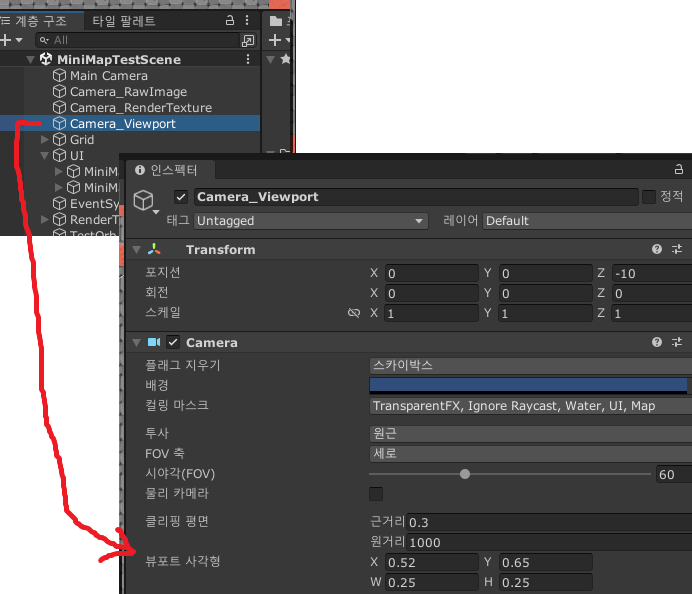The image size is (692, 594).
Task: Open the Project panel folder tab icon
Action: pyautogui.click(x=276, y=21)
